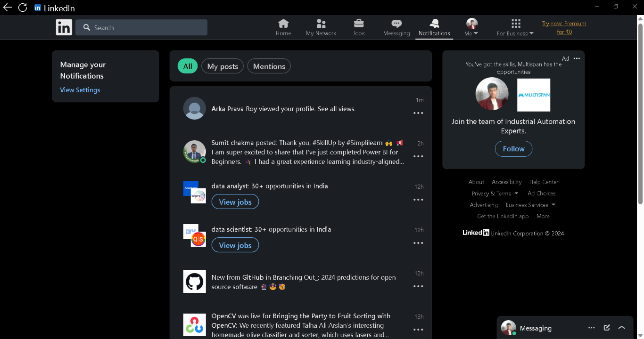The height and width of the screenshot is (339, 644).
Task: Select the All notifications filter
Action: [188, 66]
